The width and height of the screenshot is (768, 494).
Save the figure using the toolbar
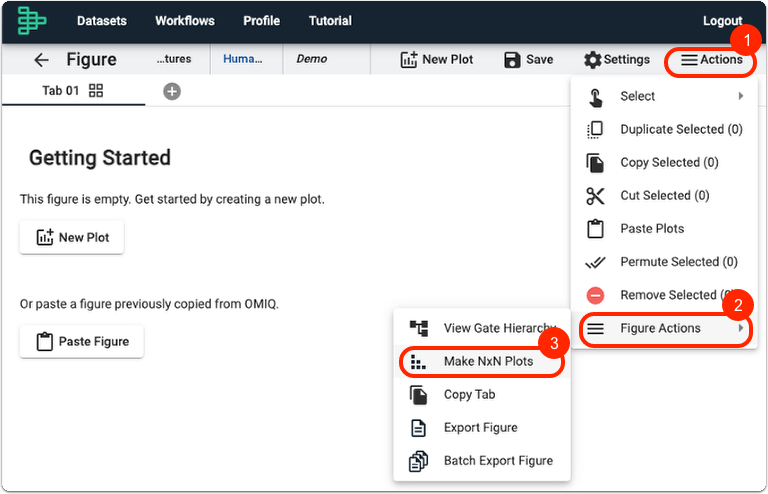tap(528, 60)
